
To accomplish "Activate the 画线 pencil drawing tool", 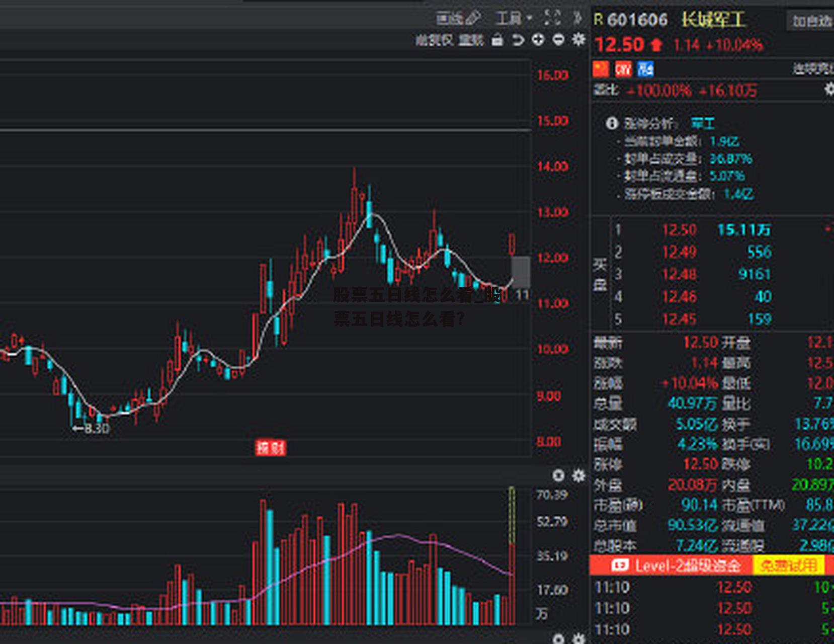I will 458,19.
